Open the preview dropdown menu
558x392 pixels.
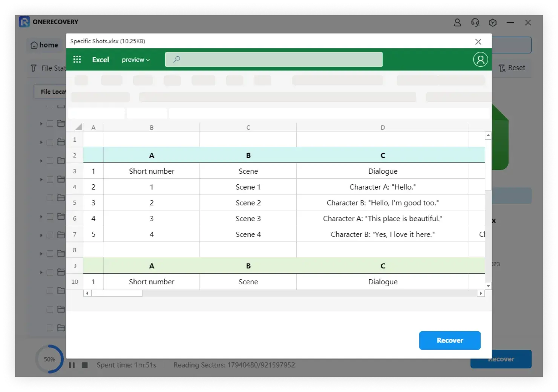[136, 60]
